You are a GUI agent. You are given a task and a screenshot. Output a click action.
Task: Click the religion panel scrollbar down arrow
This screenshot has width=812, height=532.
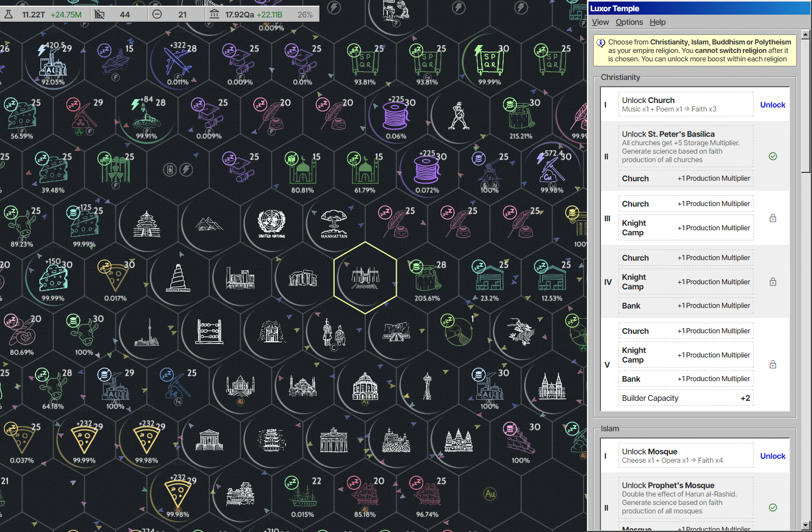(806, 526)
